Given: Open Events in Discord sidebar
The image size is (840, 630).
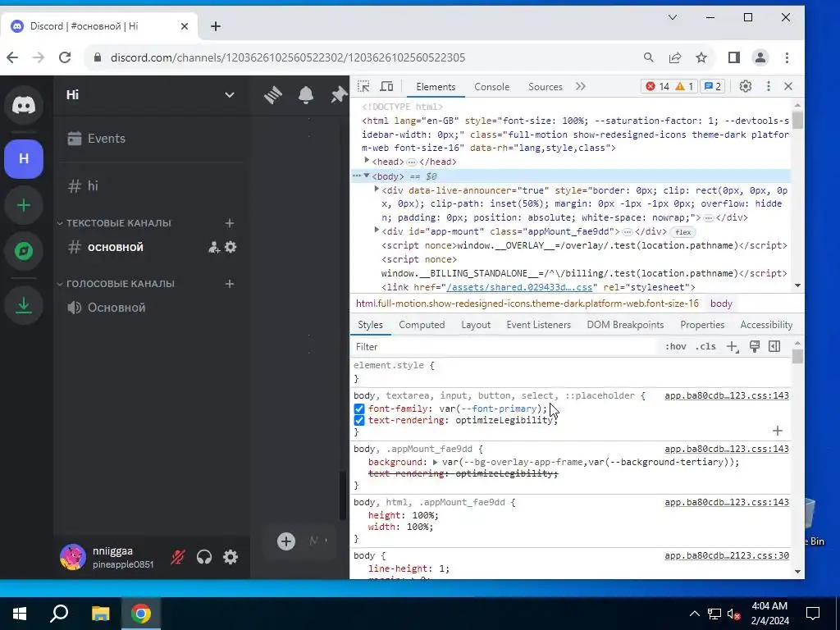Looking at the screenshot, I should tap(151, 138).
